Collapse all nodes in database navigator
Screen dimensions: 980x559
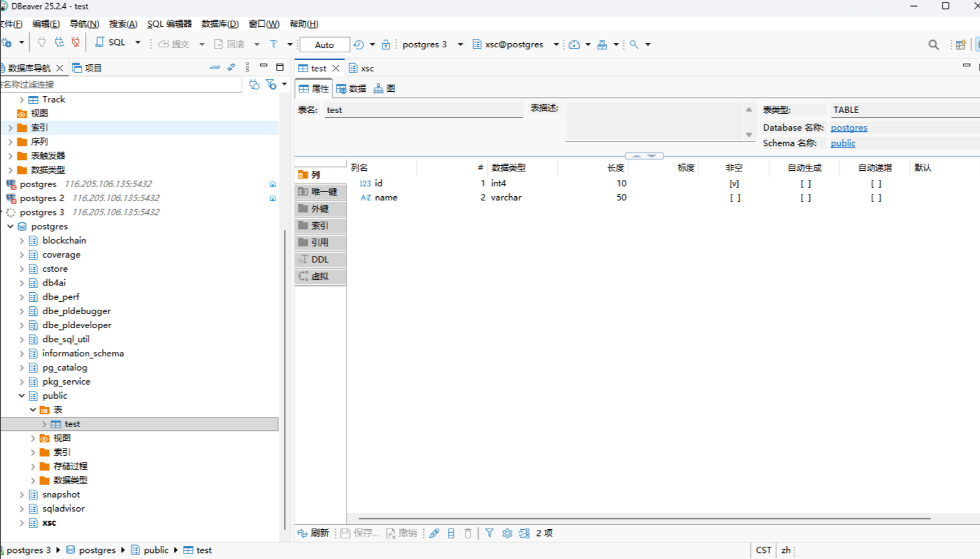215,67
